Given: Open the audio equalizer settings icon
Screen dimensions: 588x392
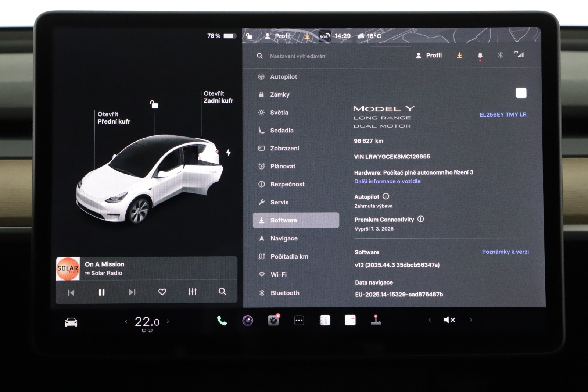Looking at the screenshot, I should pyautogui.click(x=192, y=292).
